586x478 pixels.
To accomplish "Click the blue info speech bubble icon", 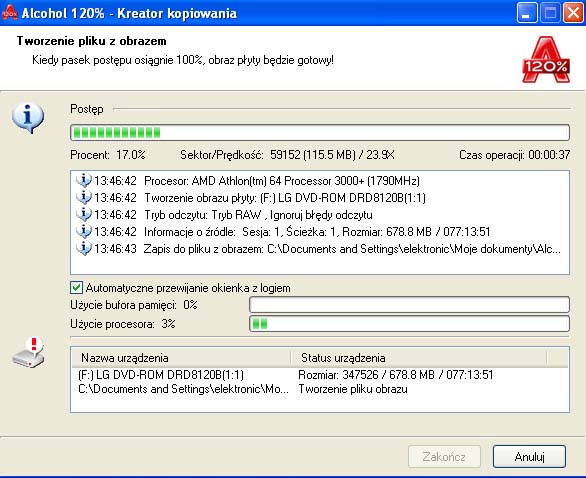I will [x=28, y=117].
